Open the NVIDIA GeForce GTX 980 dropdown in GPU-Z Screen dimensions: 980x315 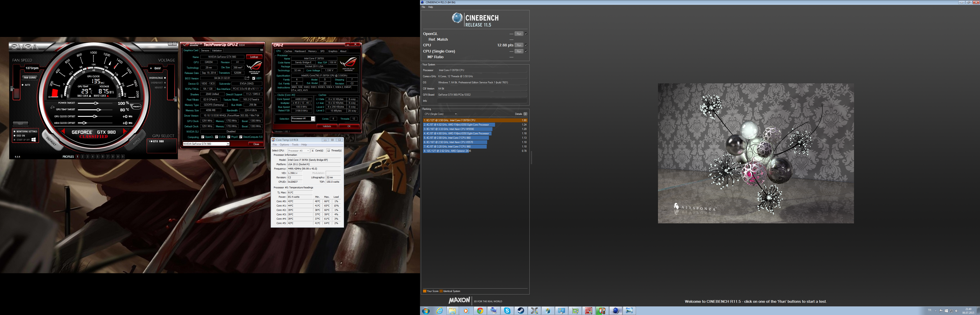[206, 144]
